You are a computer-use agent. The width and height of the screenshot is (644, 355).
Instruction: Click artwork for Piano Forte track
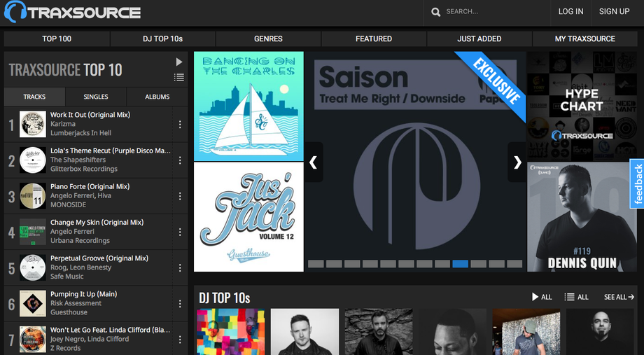pyautogui.click(x=33, y=195)
